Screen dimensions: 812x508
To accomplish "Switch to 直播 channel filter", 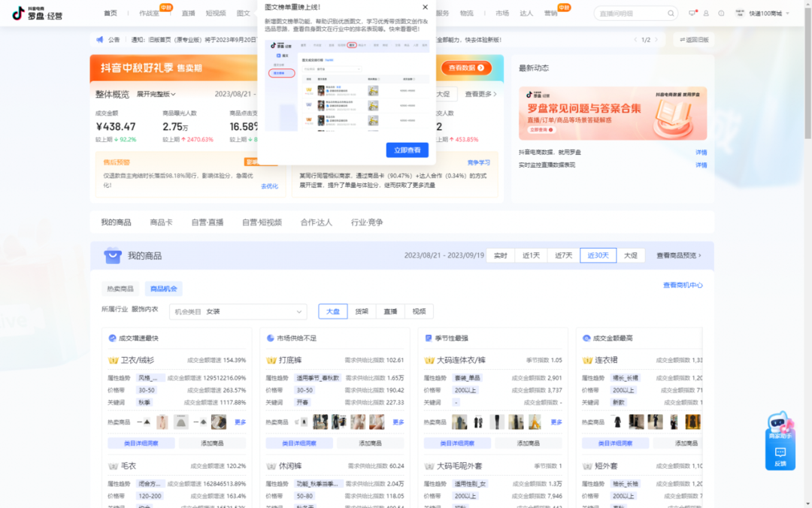I will pos(390,311).
